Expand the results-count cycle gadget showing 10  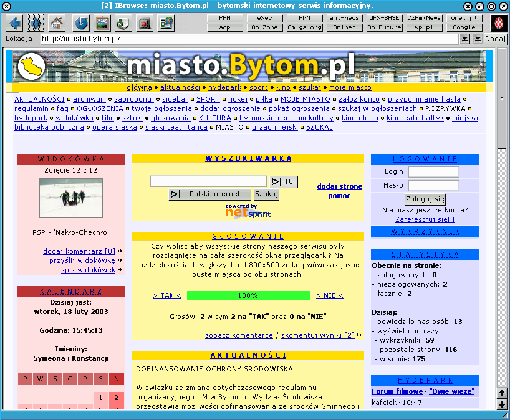click(x=283, y=181)
